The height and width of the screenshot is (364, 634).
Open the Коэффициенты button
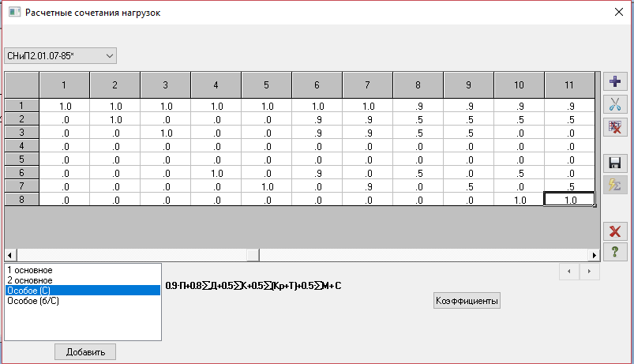[x=467, y=301]
